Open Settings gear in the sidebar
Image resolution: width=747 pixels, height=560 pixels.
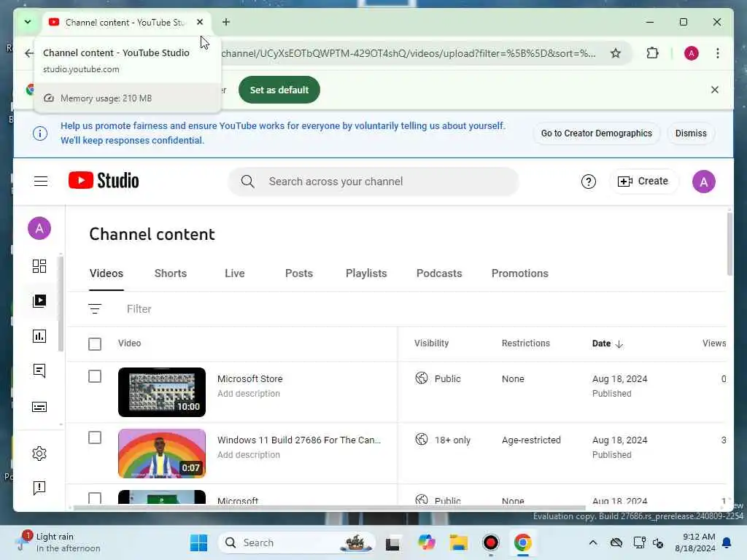coord(39,454)
